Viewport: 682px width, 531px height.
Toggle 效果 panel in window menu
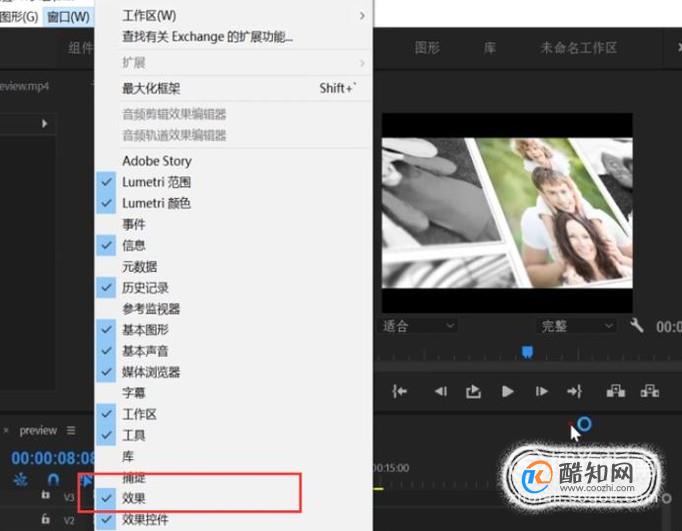234,498
